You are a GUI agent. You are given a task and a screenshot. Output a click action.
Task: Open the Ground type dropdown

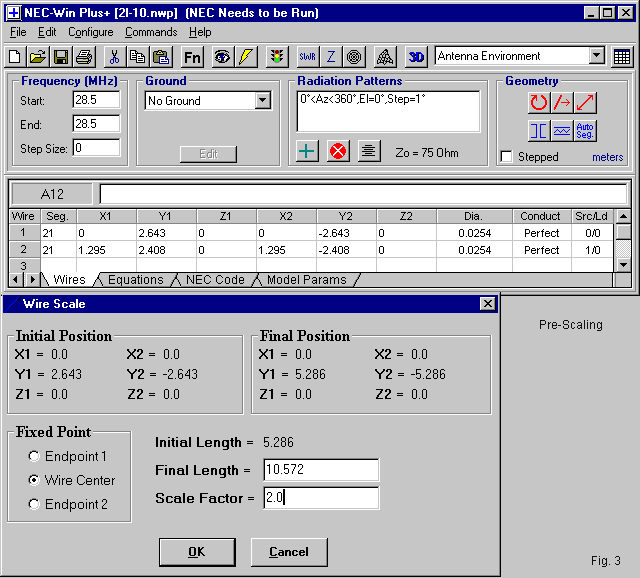[262, 101]
